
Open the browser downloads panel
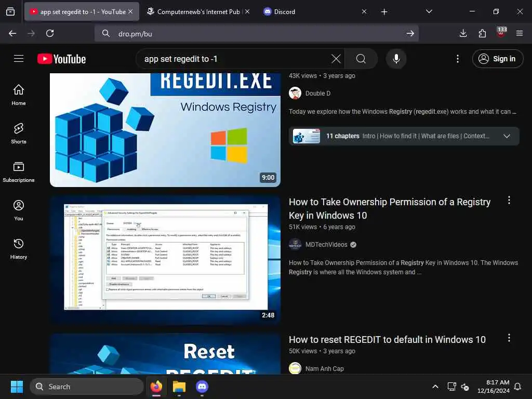[x=463, y=33]
